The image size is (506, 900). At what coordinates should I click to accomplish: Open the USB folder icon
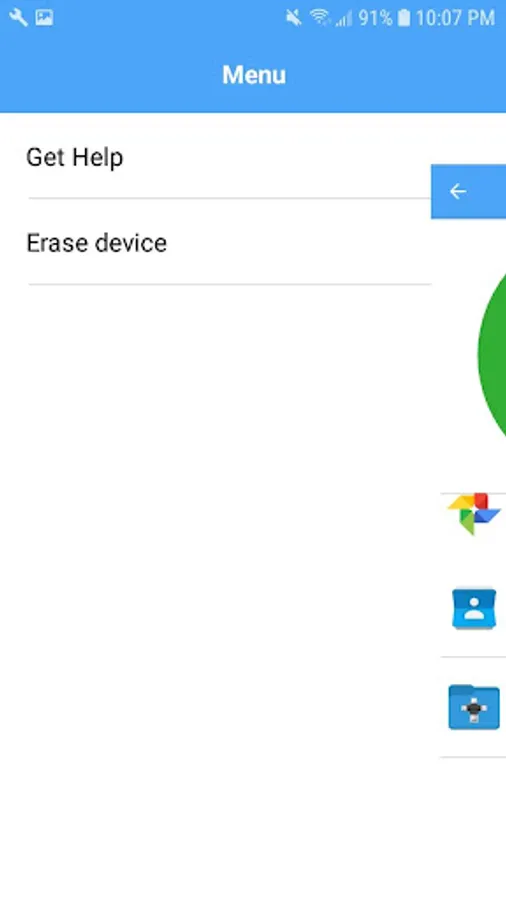pos(474,707)
